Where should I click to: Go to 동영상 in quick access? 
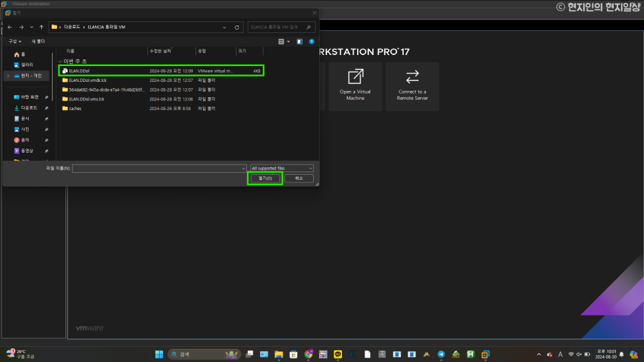(x=23, y=151)
